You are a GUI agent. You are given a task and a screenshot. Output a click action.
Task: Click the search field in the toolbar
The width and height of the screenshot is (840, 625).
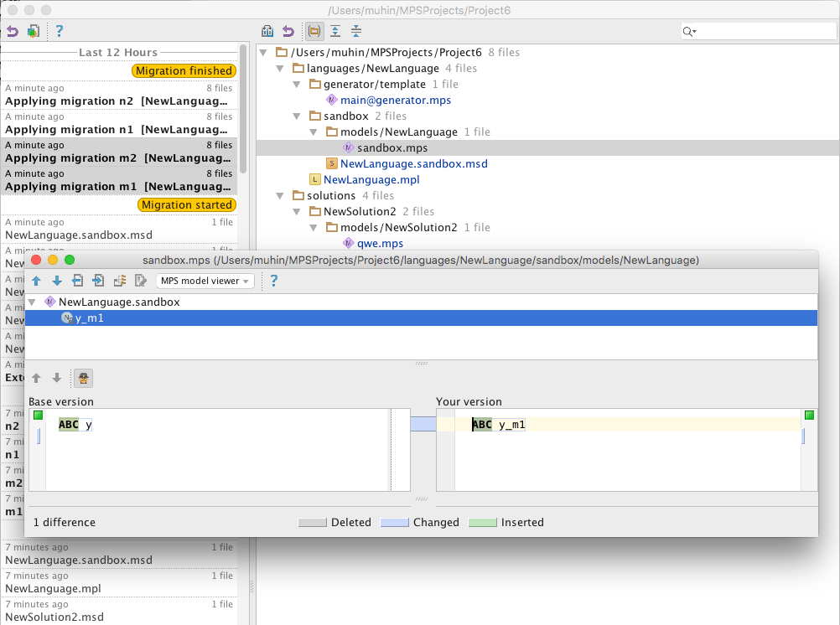[x=763, y=32]
